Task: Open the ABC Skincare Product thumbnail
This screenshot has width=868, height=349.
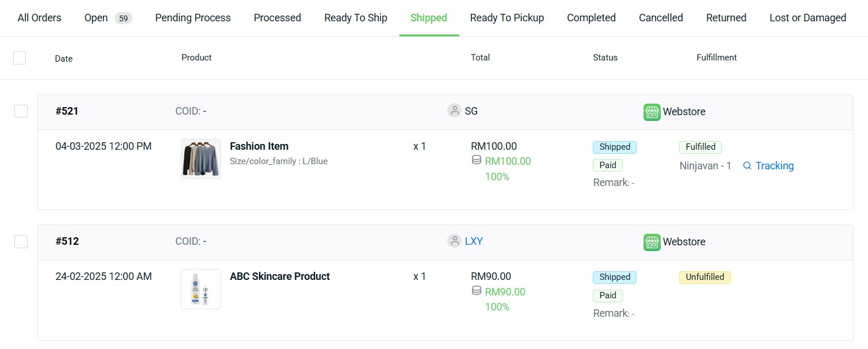Action: tap(201, 289)
